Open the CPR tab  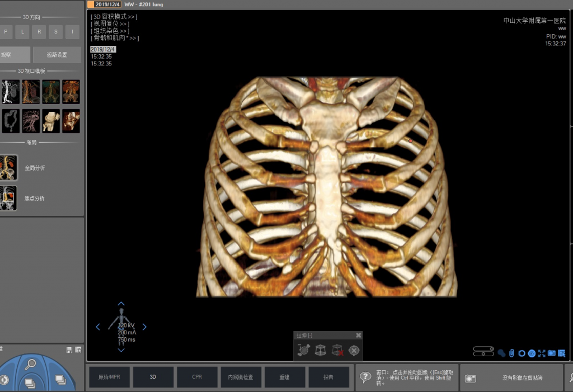[x=197, y=377]
